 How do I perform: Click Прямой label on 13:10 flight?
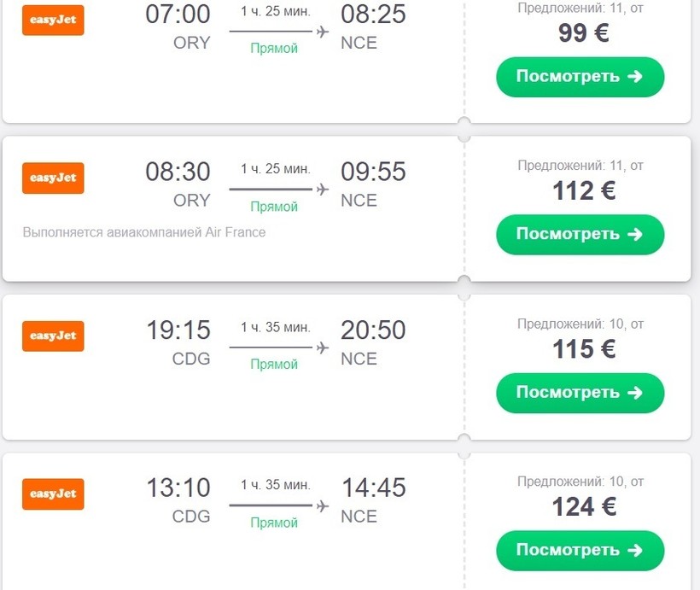pyautogui.click(x=274, y=523)
